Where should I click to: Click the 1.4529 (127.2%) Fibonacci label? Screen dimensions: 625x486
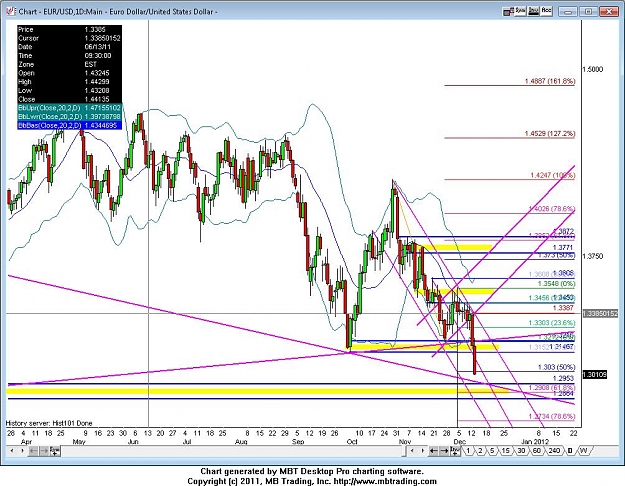[550, 134]
